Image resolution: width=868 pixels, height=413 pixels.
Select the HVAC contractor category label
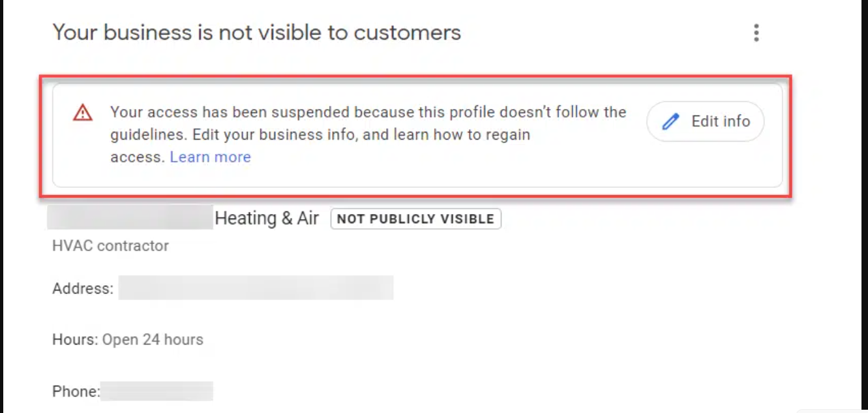pyautogui.click(x=110, y=246)
